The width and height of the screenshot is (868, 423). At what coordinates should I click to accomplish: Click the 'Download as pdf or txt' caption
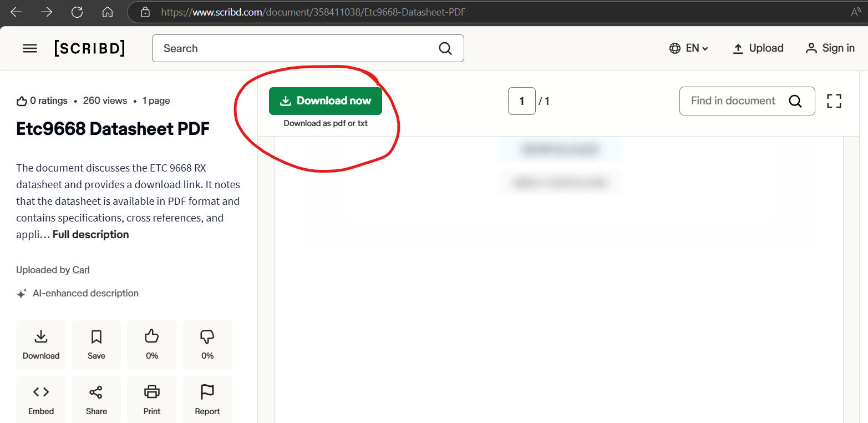click(x=326, y=123)
